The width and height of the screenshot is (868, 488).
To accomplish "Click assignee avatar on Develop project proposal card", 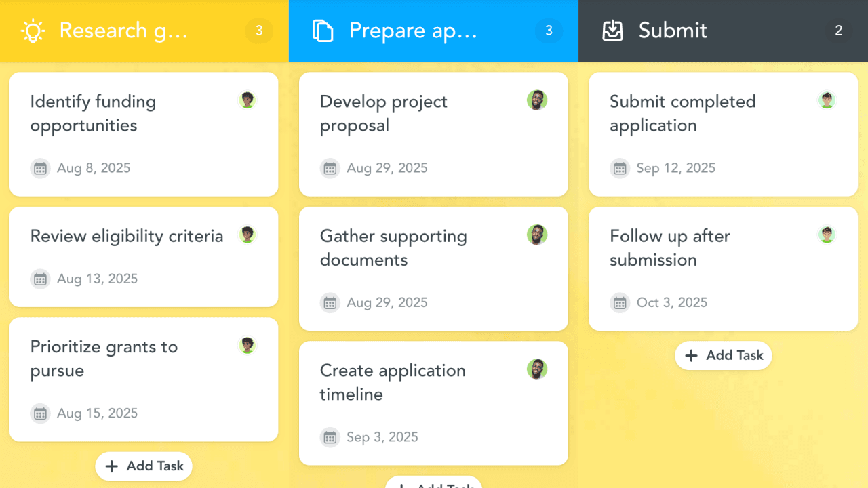I will coord(537,100).
